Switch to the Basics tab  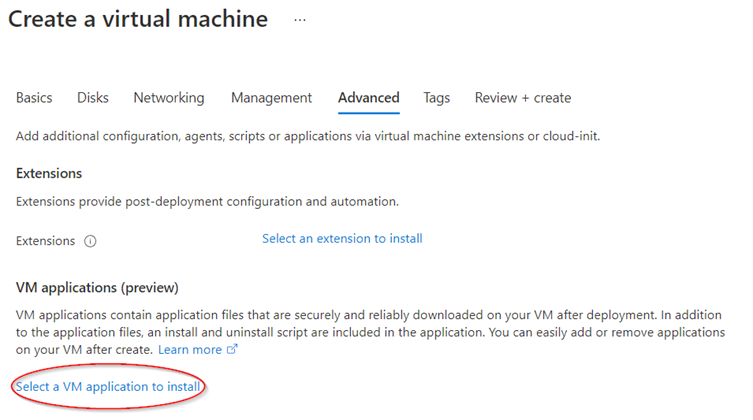pos(34,98)
